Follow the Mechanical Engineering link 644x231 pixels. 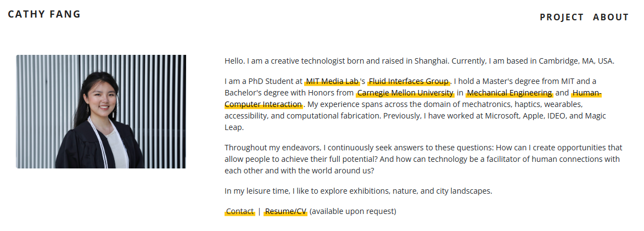pyautogui.click(x=509, y=93)
